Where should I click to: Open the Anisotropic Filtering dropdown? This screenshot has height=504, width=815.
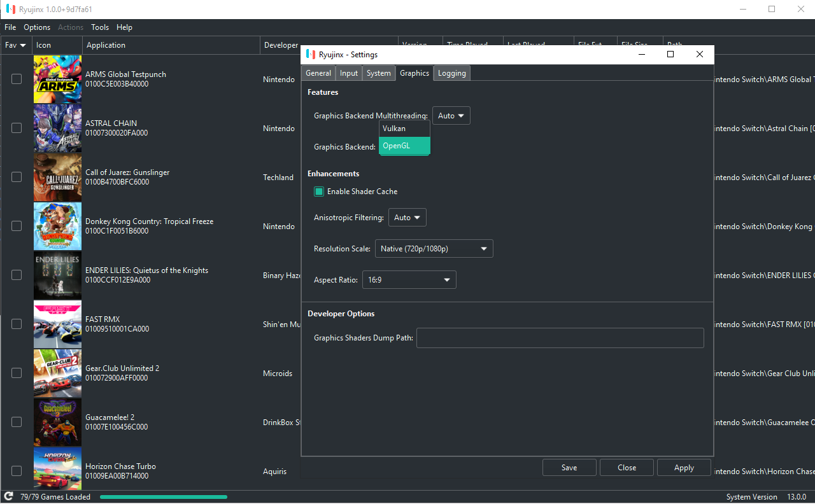click(407, 218)
